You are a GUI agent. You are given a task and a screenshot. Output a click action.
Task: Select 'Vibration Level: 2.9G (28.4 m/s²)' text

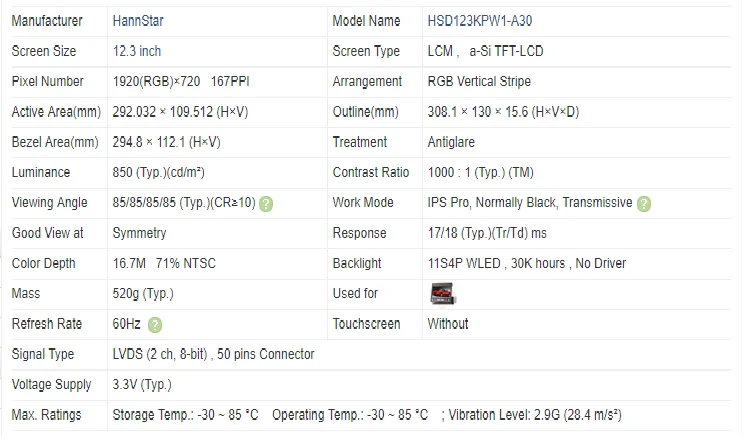535,415
